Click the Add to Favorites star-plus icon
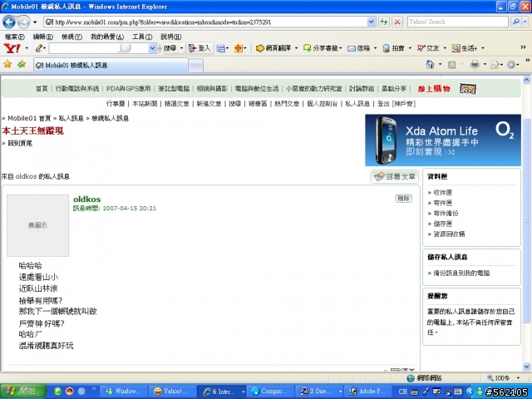Screen dimensions: 532x399 (22, 64)
